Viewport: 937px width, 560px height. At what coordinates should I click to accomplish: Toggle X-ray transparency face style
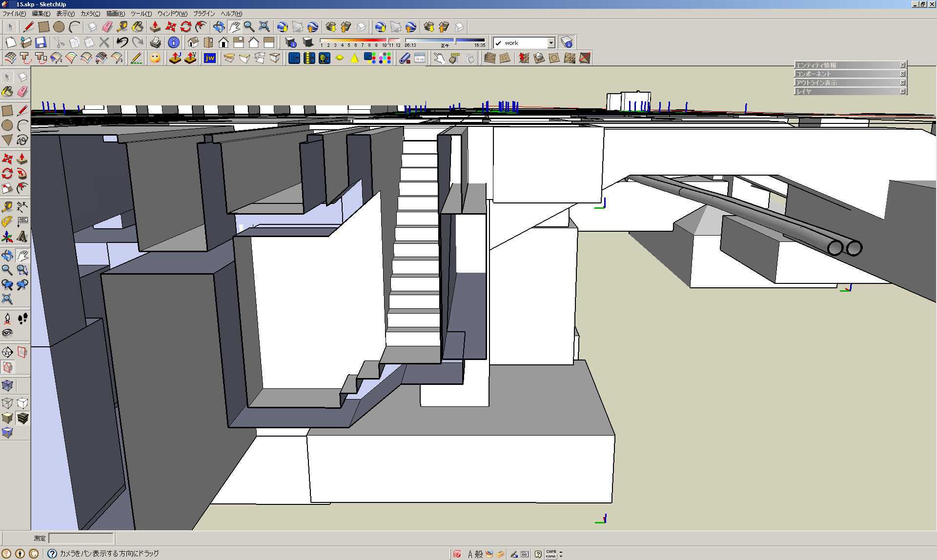(7, 386)
